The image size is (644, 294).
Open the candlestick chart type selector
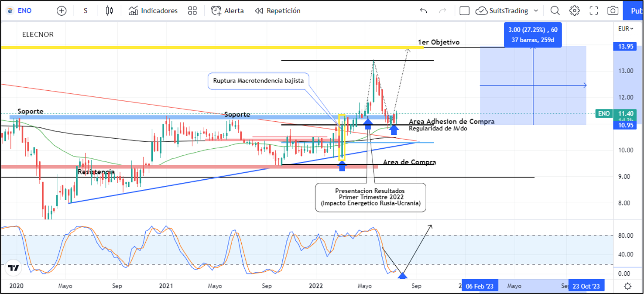click(109, 11)
